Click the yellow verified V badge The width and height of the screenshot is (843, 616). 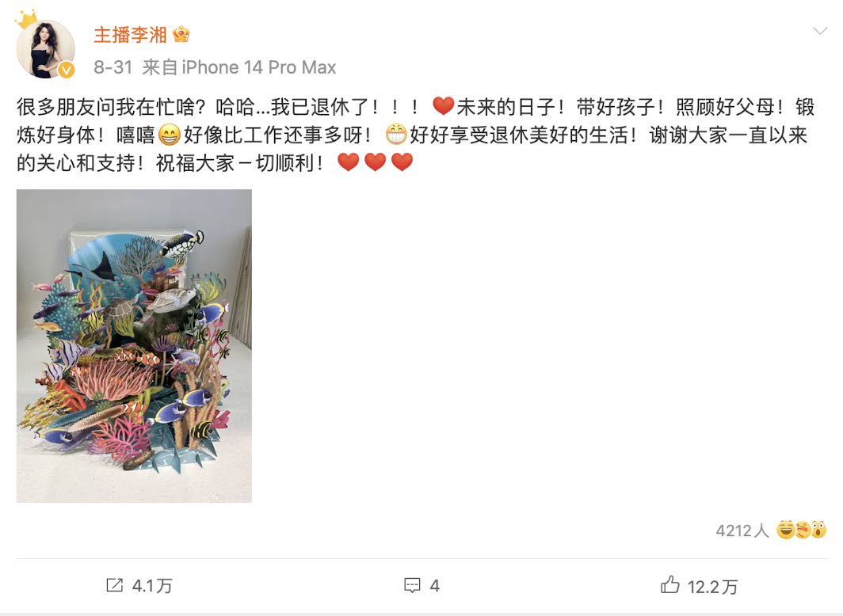tap(66, 70)
